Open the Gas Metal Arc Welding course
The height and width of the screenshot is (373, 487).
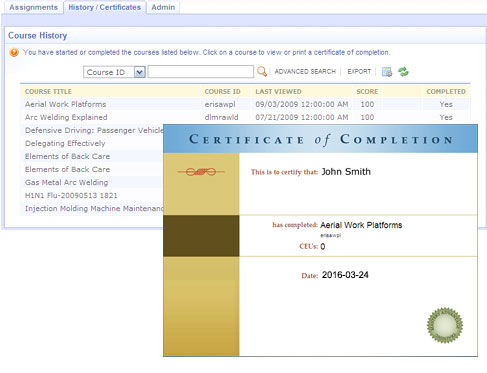coord(66,182)
